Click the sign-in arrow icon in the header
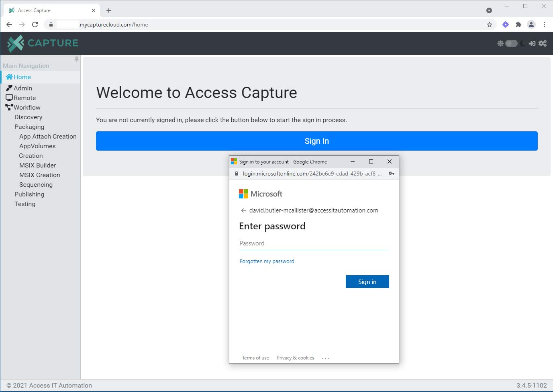Image resolution: width=553 pixels, height=392 pixels. click(532, 43)
